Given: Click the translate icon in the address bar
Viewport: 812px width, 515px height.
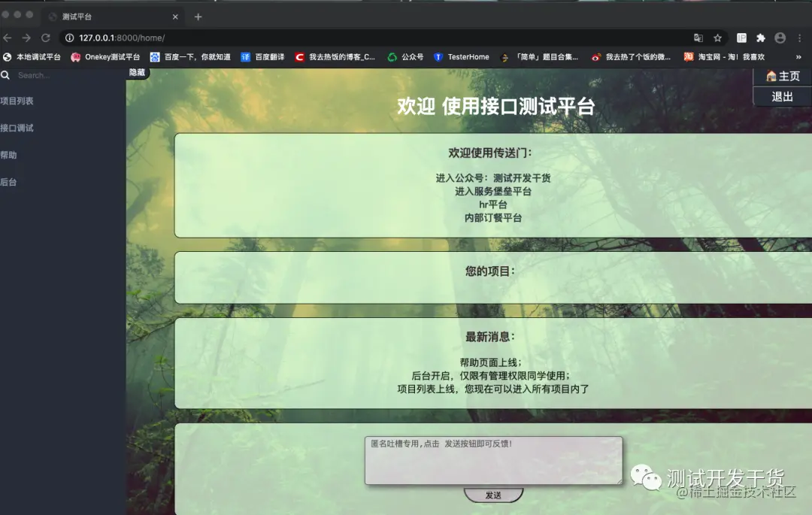Looking at the screenshot, I should (x=698, y=37).
